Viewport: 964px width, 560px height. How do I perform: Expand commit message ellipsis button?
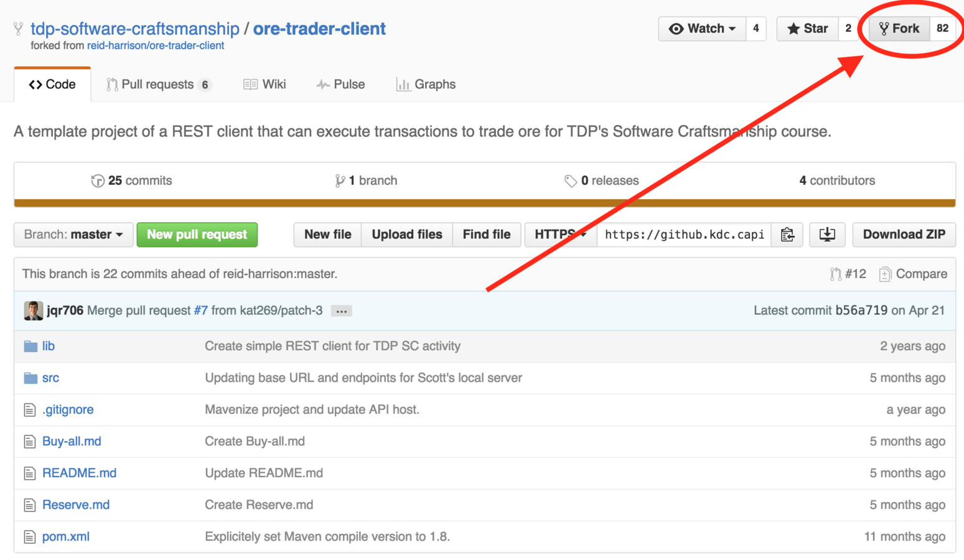click(x=341, y=311)
